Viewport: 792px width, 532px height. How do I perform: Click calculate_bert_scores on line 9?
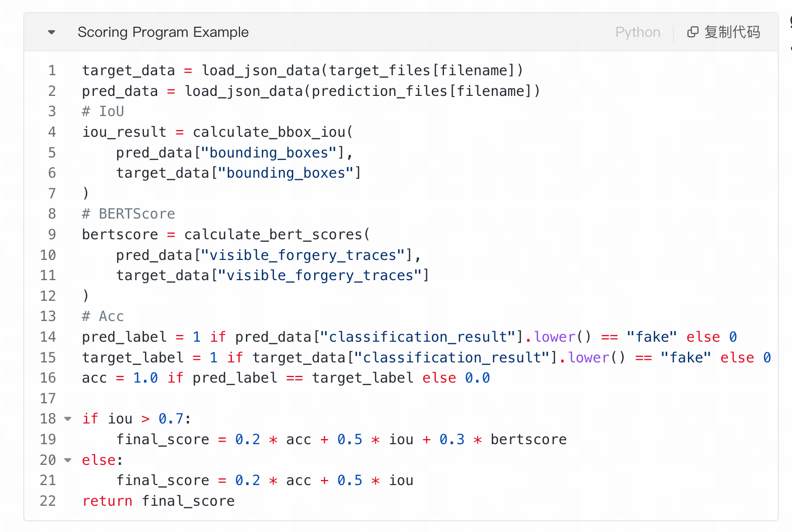[273, 235]
